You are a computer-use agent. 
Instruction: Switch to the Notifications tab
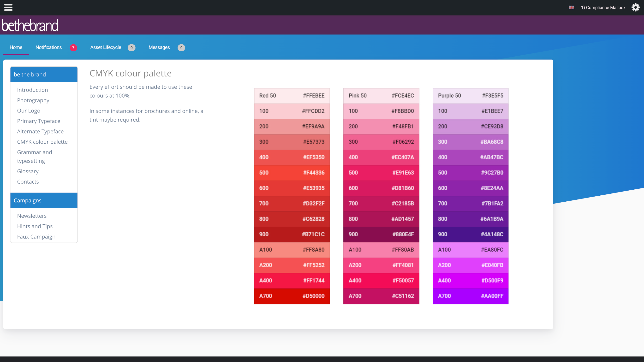tap(49, 47)
